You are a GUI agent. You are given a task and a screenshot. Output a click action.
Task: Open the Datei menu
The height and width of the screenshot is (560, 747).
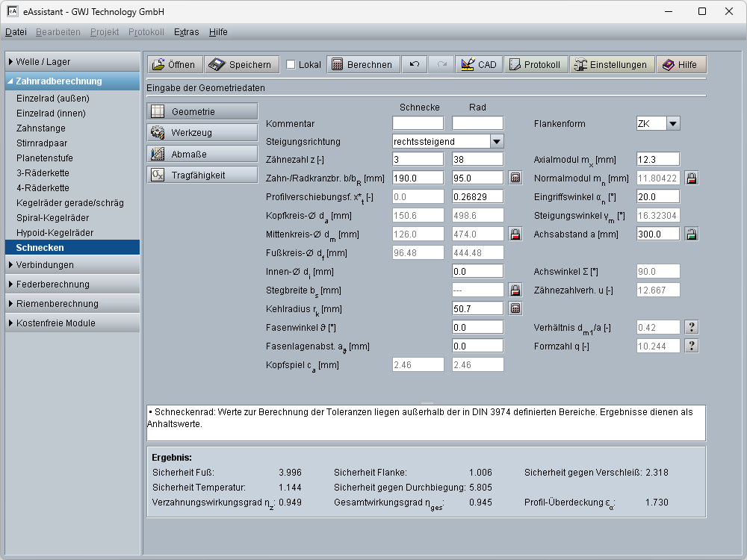click(16, 32)
